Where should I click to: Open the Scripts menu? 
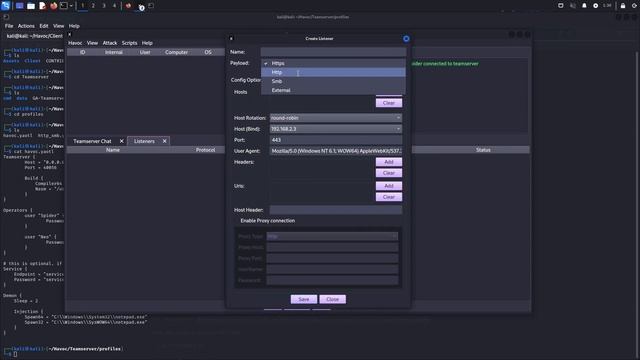[129, 43]
